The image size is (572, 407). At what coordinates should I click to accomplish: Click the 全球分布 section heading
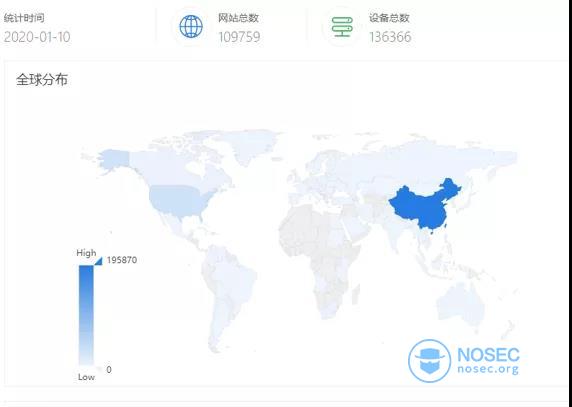(42, 80)
